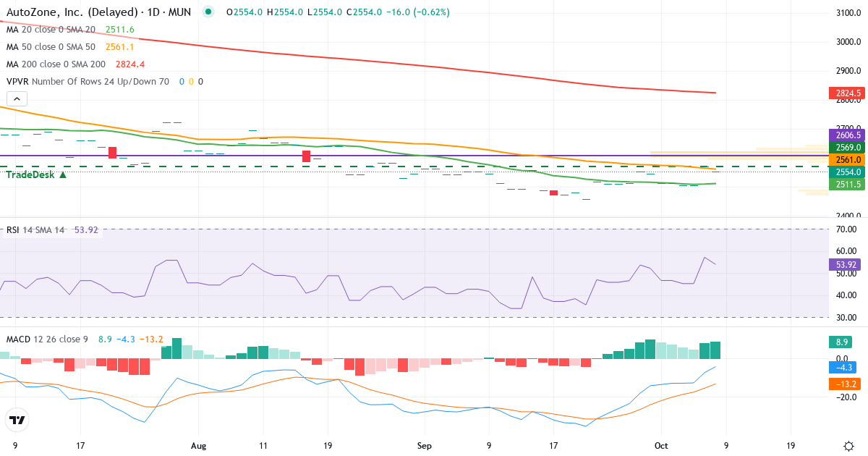
Task: Click the -13.2 signal line label
Action: point(845,384)
